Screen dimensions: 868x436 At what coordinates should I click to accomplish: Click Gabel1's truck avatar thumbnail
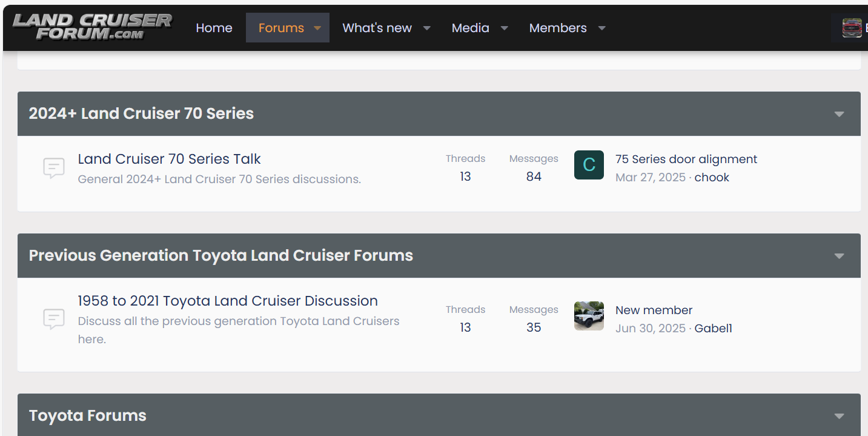[x=589, y=316]
